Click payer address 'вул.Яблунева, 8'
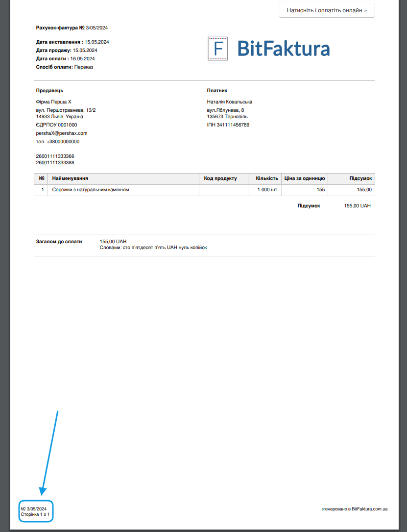The height and width of the screenshot is (532, 407). 225,110
